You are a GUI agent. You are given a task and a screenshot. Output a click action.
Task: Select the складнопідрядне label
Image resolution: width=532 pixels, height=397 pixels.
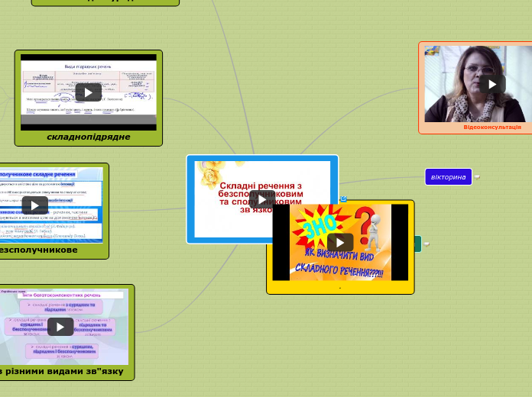click(88, 137)
